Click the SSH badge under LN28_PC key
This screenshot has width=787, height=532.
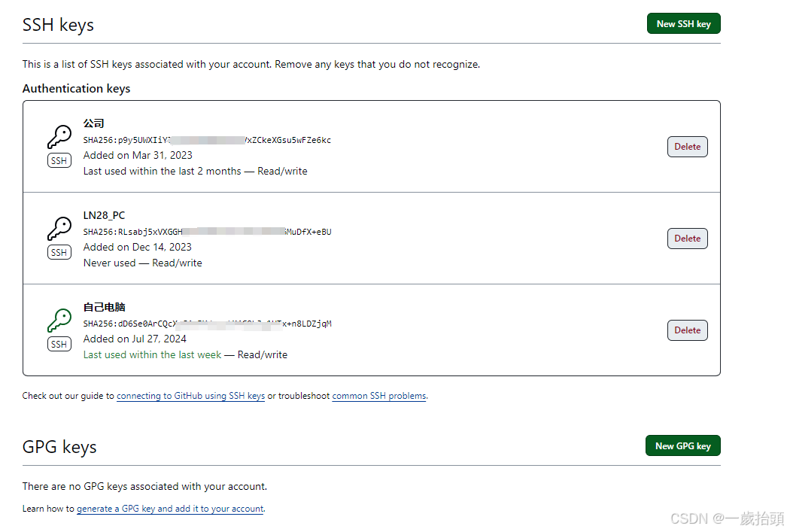pos(59,252)
